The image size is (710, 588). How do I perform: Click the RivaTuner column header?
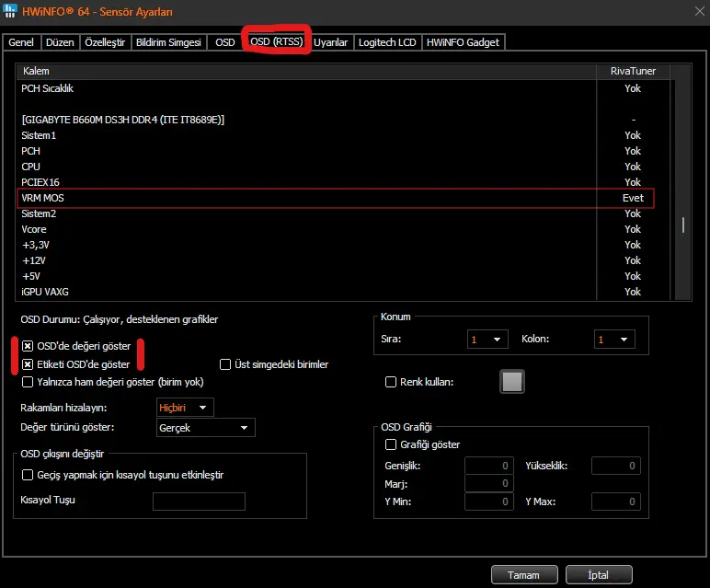pyautogui.click(x=633, y=71)
